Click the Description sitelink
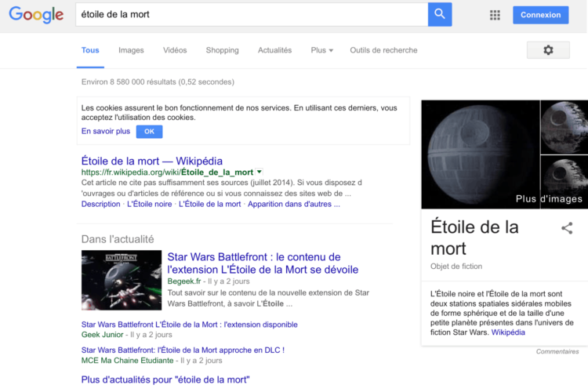 coord(101,204)
